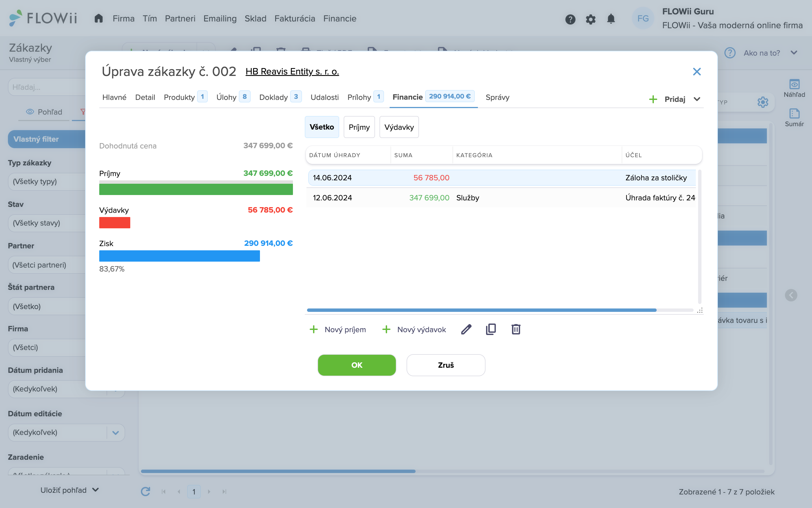This screenshot has height=508, width=812.
Task: Refresh the orders list
Action: pyautogui.click(x=145, y=492)
